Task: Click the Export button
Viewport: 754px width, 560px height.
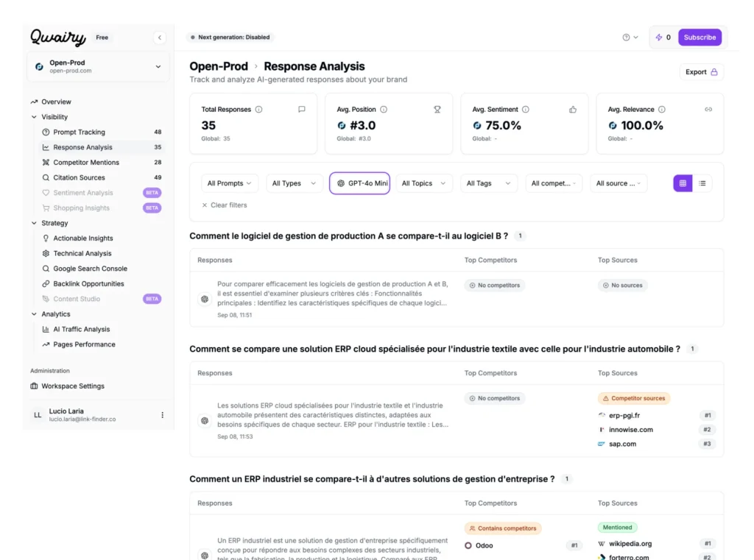Action: tap(702, 72)
